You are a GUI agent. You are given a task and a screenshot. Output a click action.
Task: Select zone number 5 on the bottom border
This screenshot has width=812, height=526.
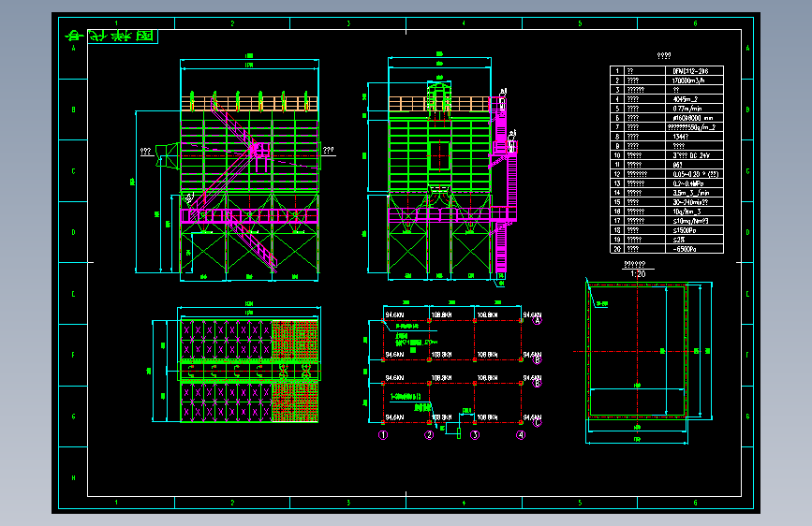click(x=580, y=503)
